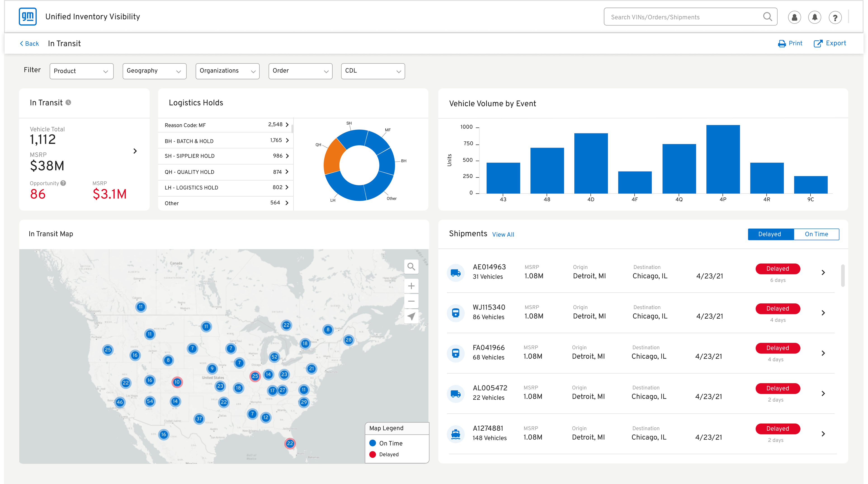Image resolution: width=868 pixels, height=484 pixels.
Task: Zoom in on the map
Action: point(411,286)
